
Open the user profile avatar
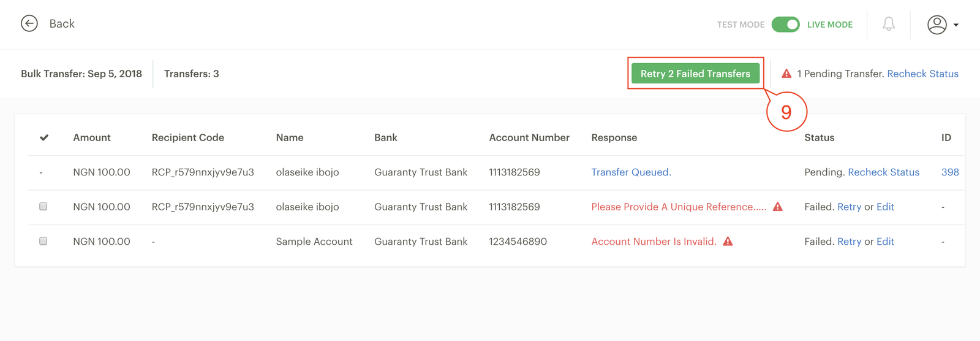pyautogui.click(x=937, y=25)
